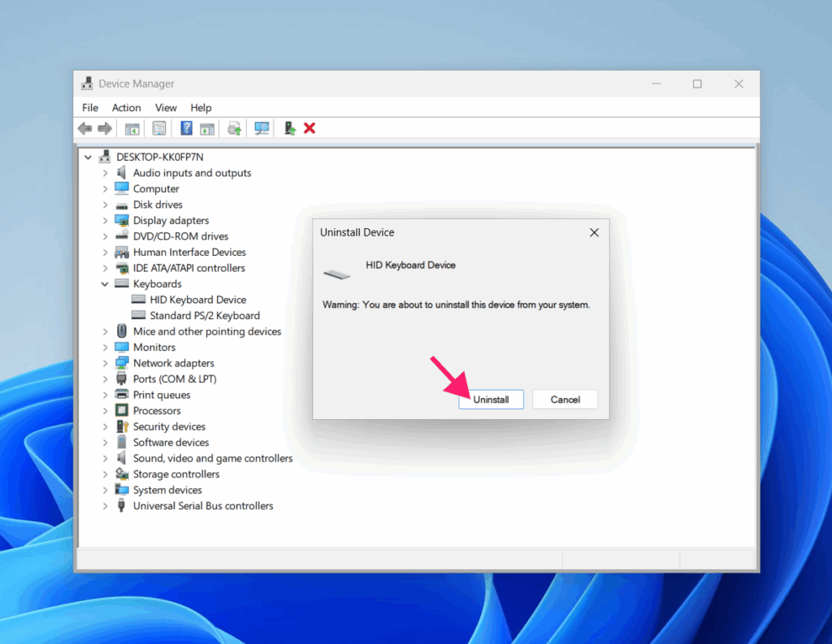This screenshot has height=644, width=832.
Task: Open the File menu
Action: (x=90, y=108)
